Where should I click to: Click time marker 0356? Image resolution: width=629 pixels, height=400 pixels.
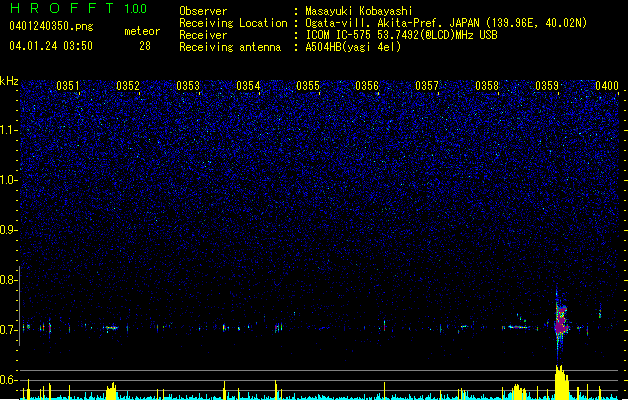(x=367, y=86)
